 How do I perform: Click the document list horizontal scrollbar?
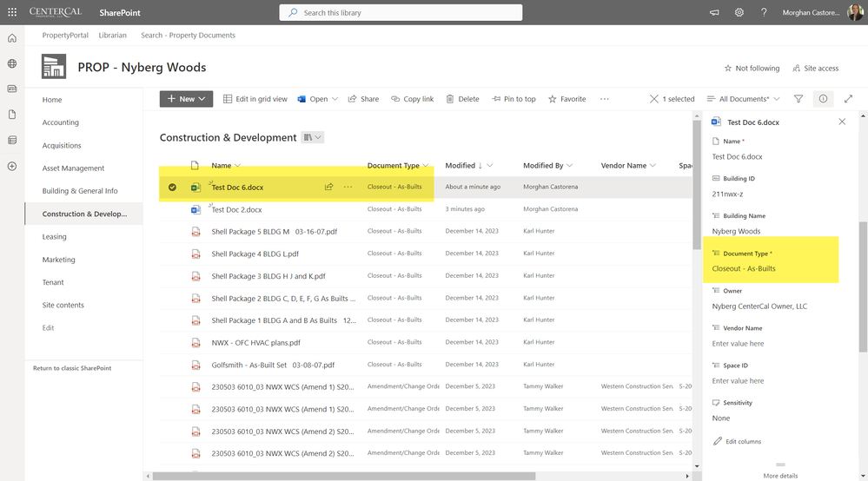344,476
